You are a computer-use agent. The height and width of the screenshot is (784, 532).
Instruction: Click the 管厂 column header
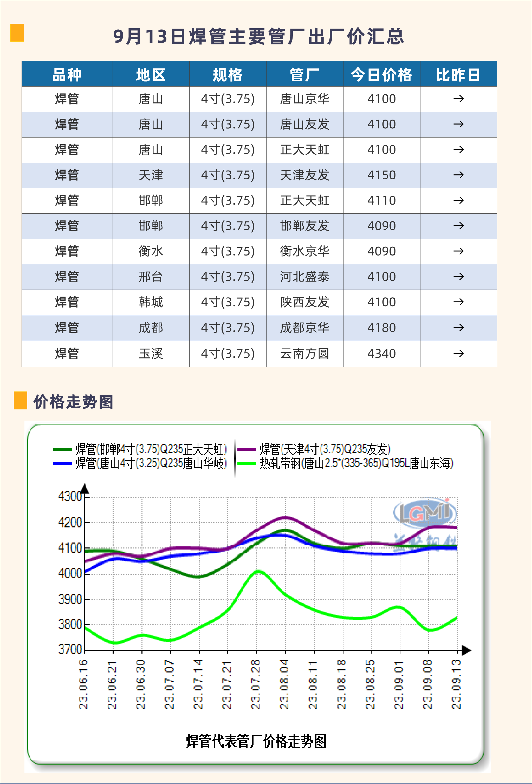pyautogui.click(x=304, y=75)
